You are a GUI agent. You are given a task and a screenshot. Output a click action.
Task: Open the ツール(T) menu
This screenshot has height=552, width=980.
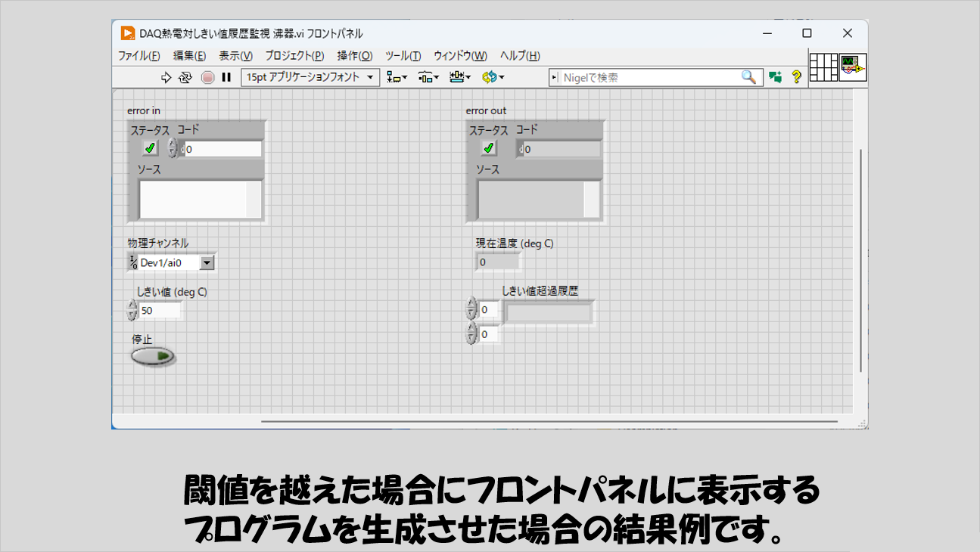[403, 56]
